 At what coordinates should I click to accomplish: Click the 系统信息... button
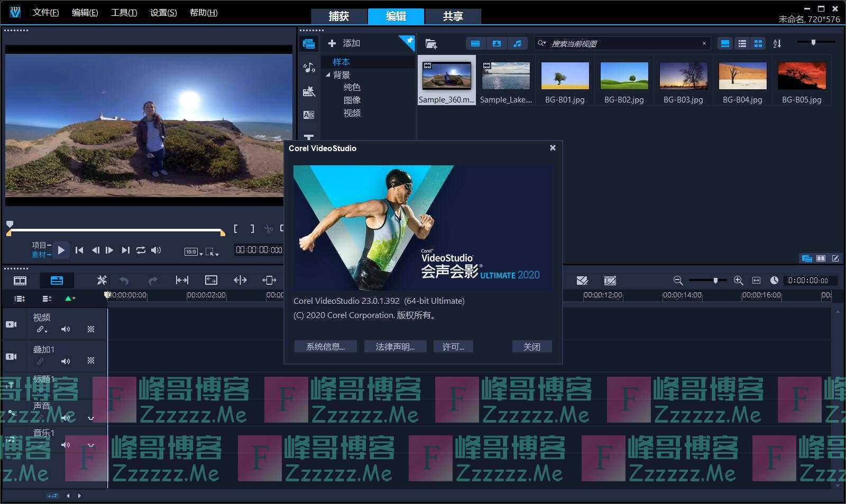tap(325, 347)
